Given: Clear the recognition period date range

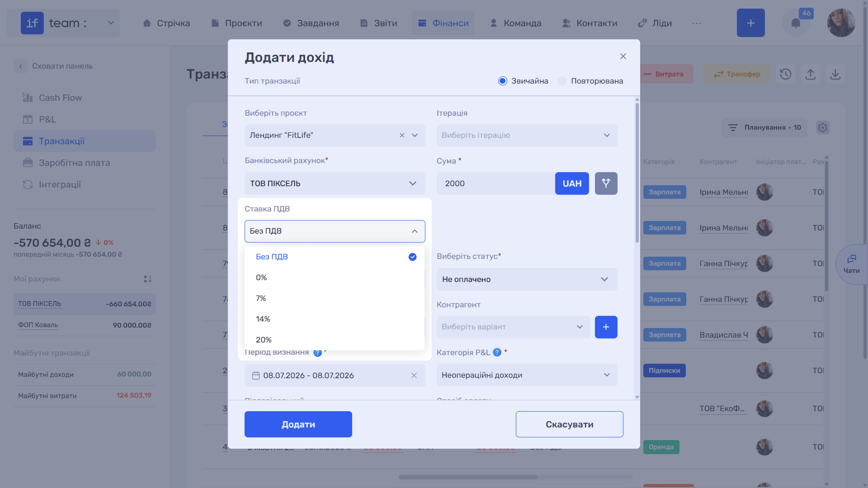Looking at the screenshot, I should (414, 375).
